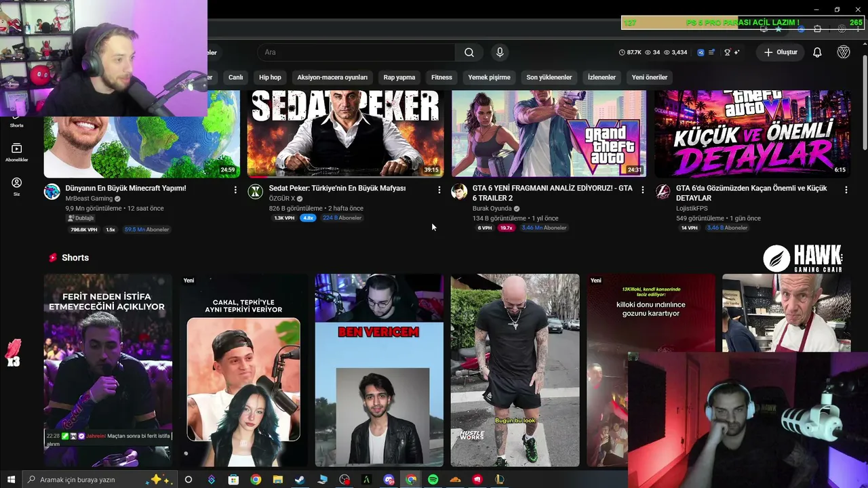The image size is (868, 488).
Task: Open the Sedat Peker video thumbnail
Action: pos(345,134)
